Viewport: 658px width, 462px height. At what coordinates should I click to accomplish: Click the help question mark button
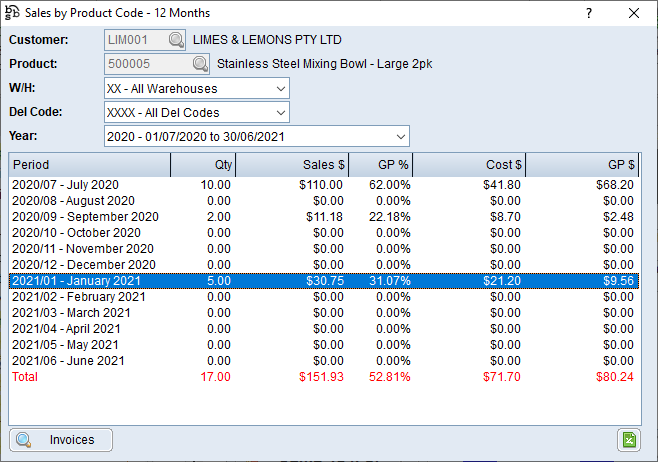click(588, 13)
